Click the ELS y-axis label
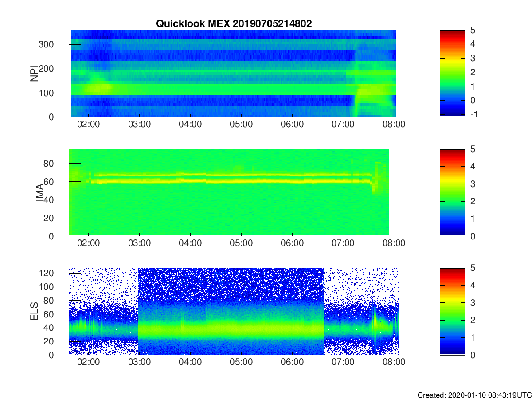Viewport: 532px width, 399px height. (35, 311)
